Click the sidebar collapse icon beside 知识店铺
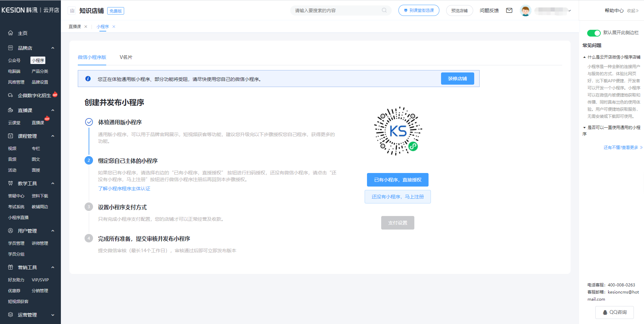644x324 pixels. (x=72, y=11)
